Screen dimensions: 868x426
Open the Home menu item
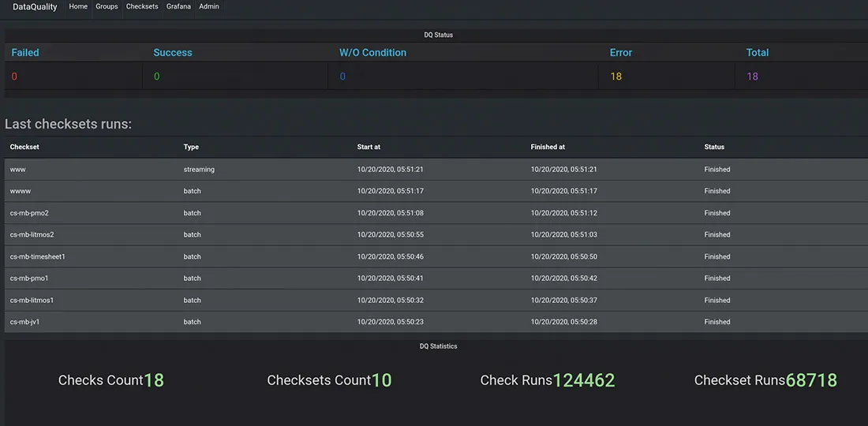click(x=78, y=7)
